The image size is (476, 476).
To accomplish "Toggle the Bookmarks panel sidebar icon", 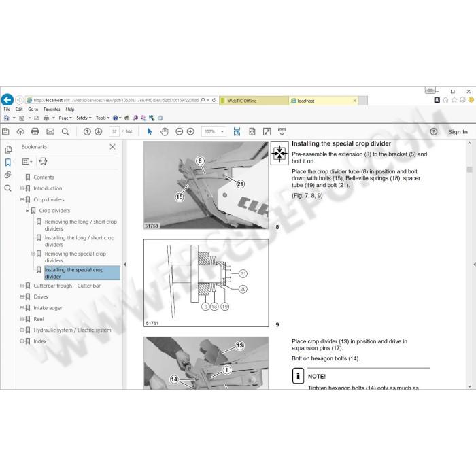I will [8, 163].
